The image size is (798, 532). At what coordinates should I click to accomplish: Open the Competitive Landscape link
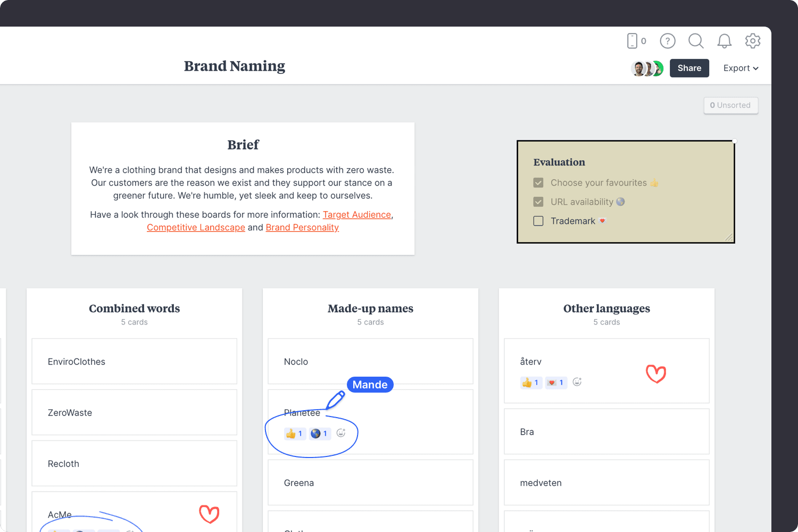(x=196, y=227)
